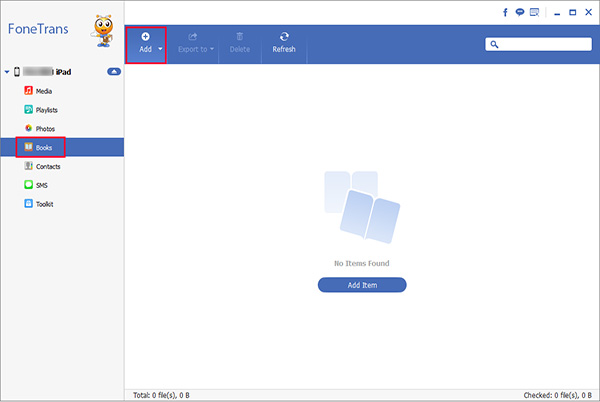Click the Export to toolbar button
Viewport: 600px width, 402px height.
click(192, 44)
